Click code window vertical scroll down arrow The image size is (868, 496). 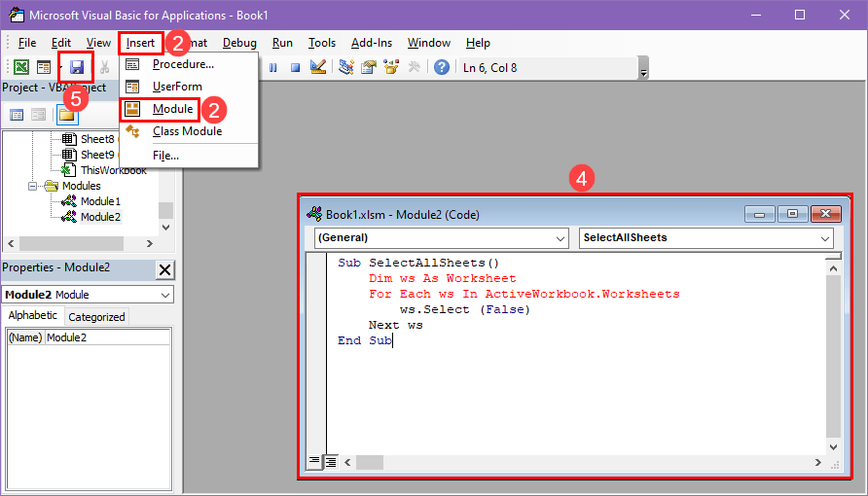pos(833,446)
